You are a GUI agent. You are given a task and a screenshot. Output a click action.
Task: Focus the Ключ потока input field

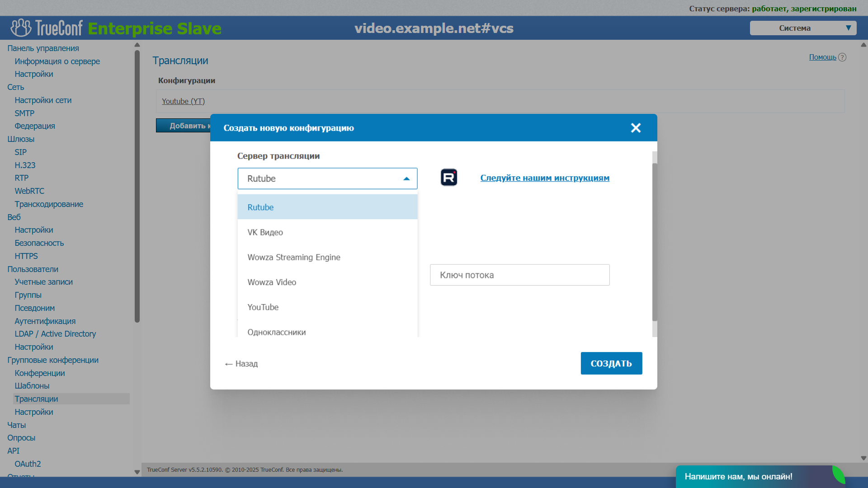[519, 275]
